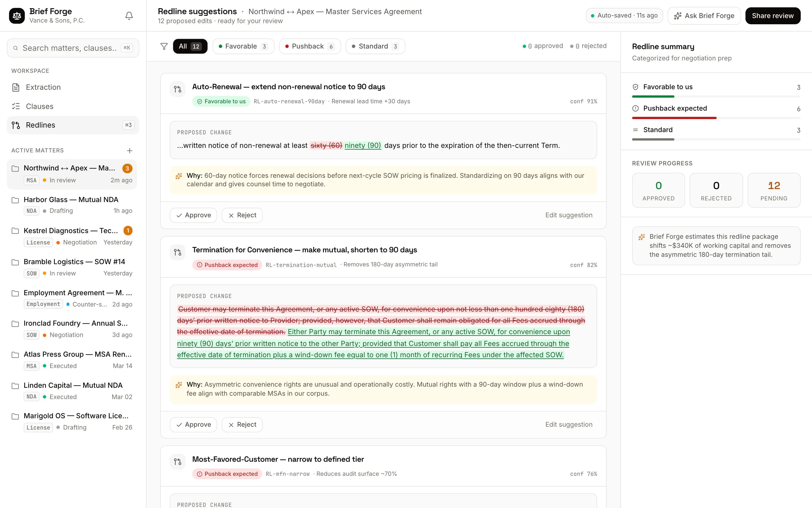Image resolution: width=812 pixels, height=508 pixels.
Task: Click the Auto-Renewal card redline icon
Action: coord(178,89)
